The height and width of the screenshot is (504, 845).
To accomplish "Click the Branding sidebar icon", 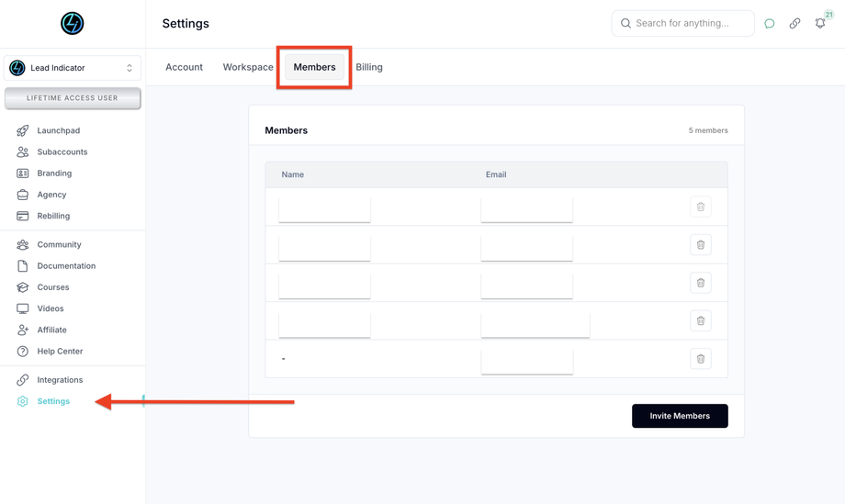I will (x=23, y=174).
